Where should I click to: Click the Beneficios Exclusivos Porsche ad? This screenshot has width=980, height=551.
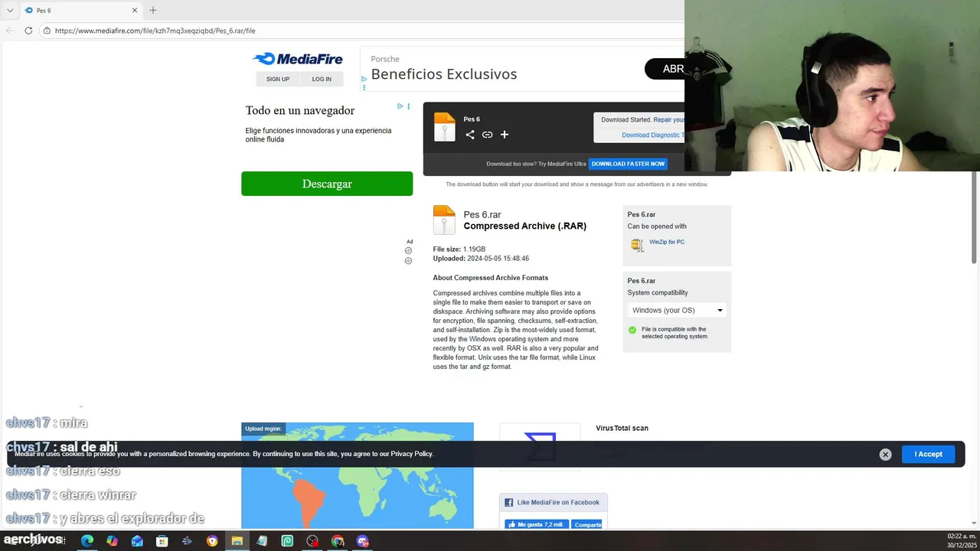444,74
